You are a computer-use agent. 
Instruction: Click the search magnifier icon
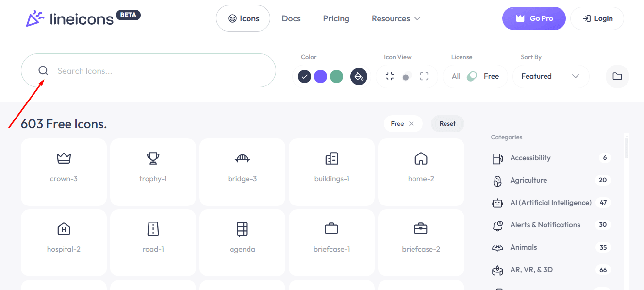coord(43,70)
